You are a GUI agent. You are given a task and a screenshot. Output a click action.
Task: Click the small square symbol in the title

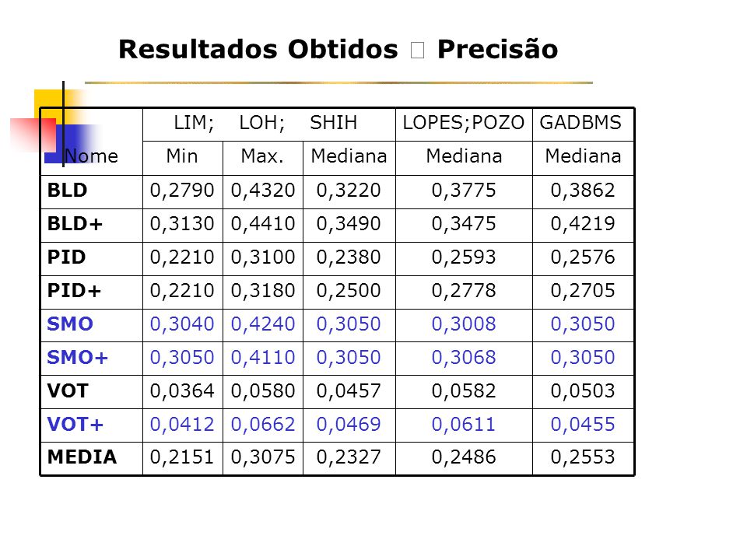point(417,50)
